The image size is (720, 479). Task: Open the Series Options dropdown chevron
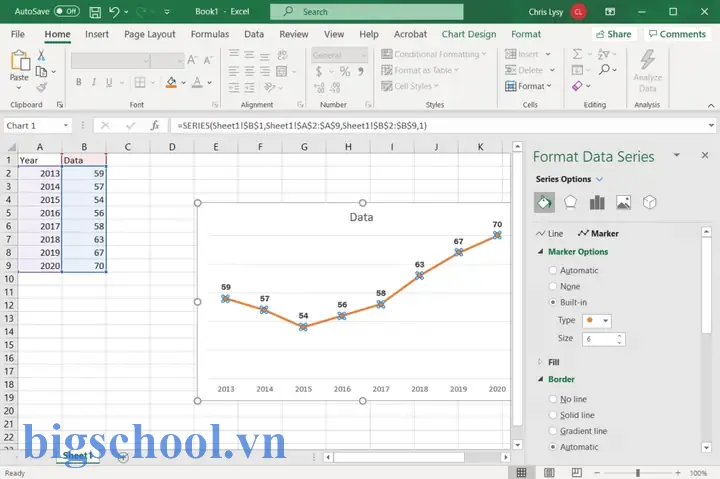[600, 179]
